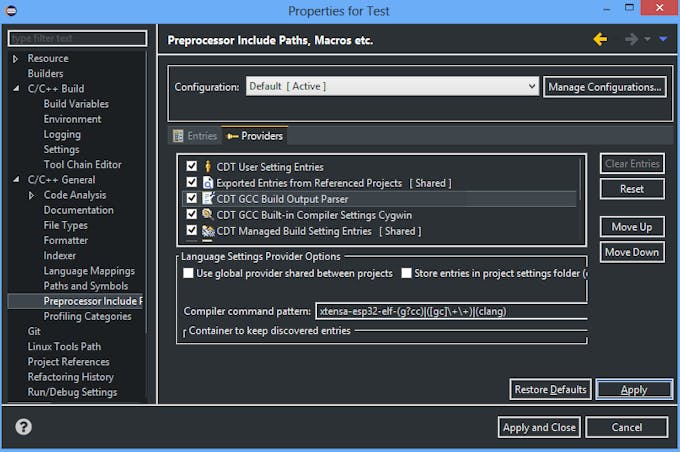Image resolution: width=680 pixels, height=452 pixels.
Task: Click the Entries tab icon
Action: click(178, 136)
